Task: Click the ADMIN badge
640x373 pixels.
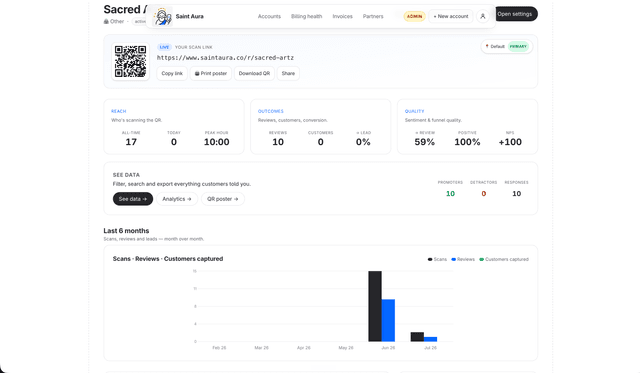Action: point(414,16)
